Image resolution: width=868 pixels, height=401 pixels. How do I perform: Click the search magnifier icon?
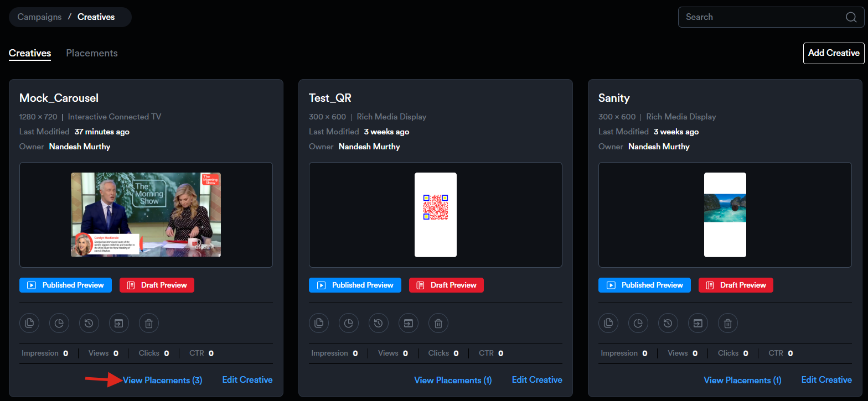pyautogui.click(x=851, y=17)
